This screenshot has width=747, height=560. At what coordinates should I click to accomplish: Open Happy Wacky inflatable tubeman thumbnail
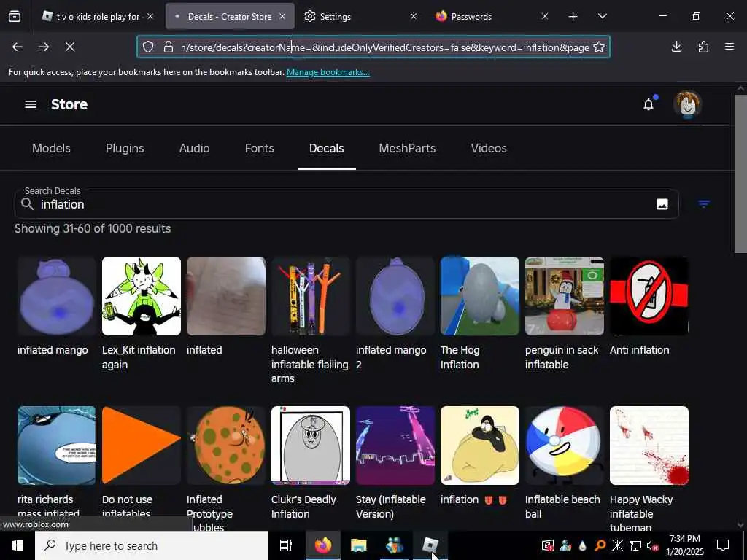click(649, 446)
